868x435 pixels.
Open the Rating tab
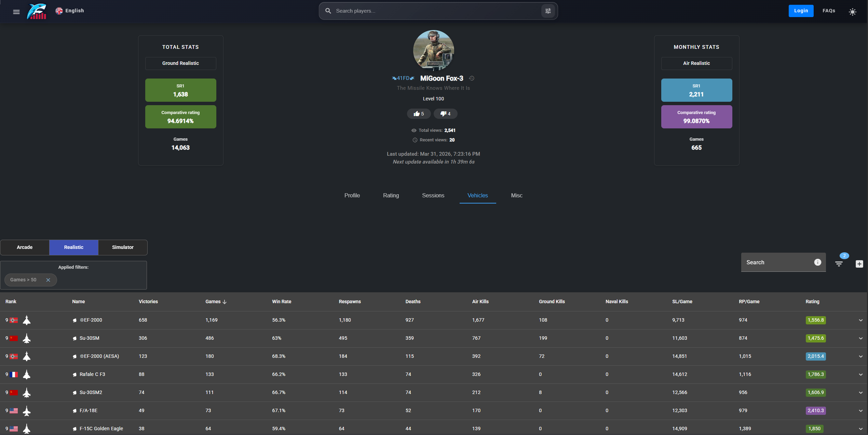coord(391,195)
